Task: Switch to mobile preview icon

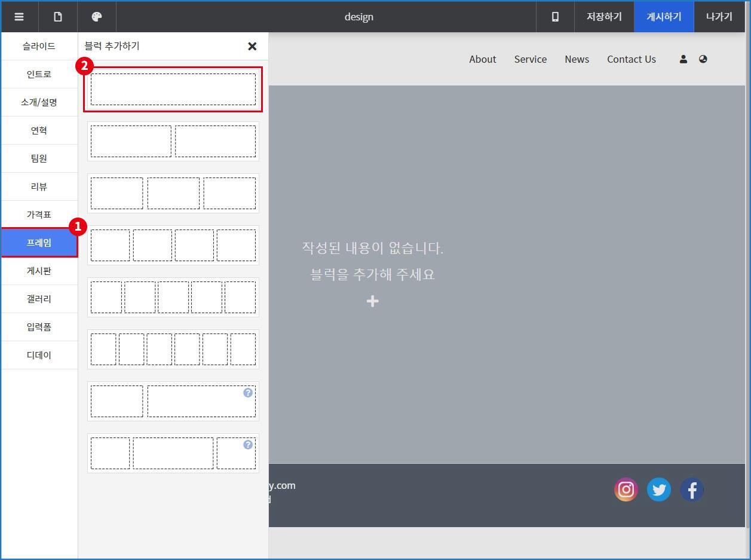Action: 555,17
